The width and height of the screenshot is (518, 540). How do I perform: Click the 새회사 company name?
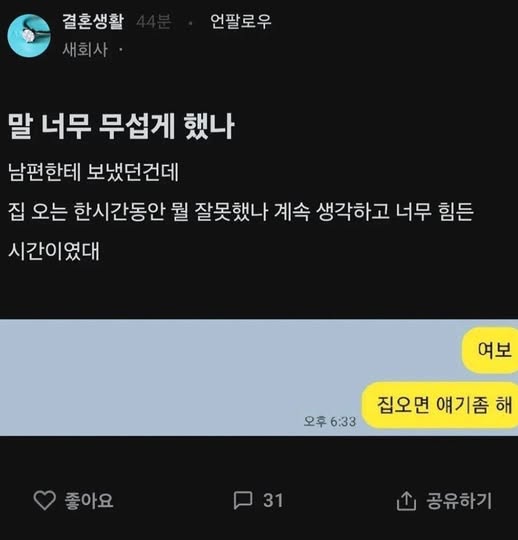pos(85,50)
